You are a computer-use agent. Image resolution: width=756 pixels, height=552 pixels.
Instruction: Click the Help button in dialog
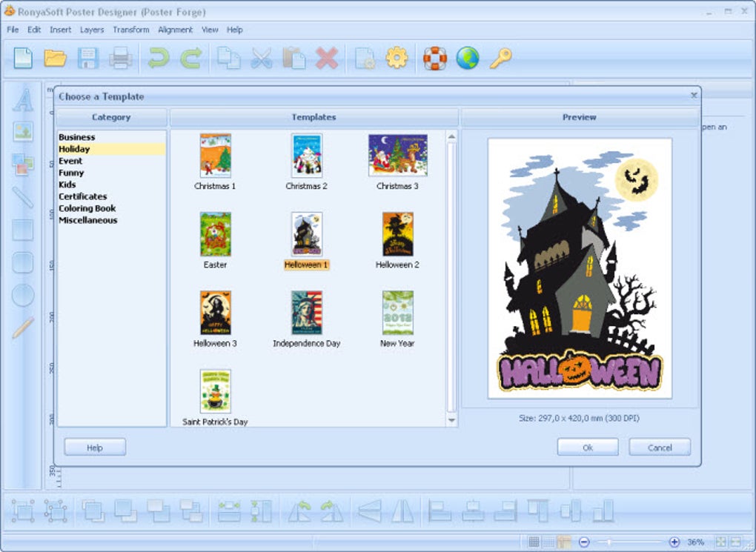(95, 447)
